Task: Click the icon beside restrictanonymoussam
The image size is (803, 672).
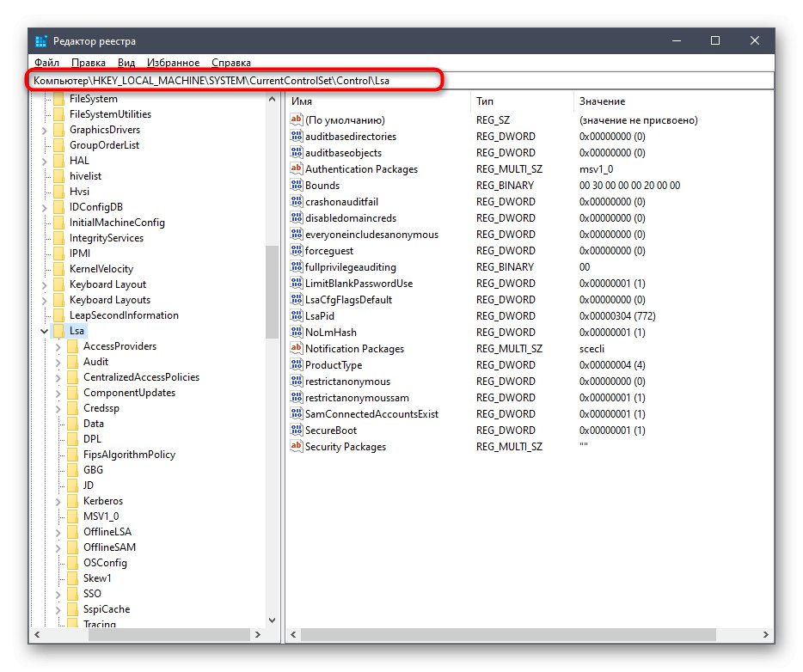Action: tap(296, 397)
